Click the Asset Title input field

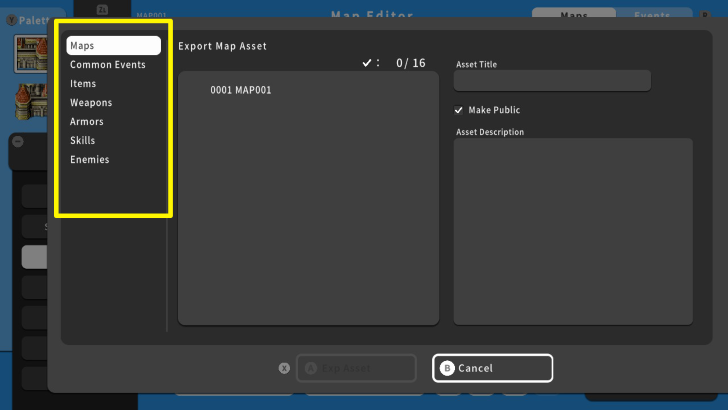552,81
